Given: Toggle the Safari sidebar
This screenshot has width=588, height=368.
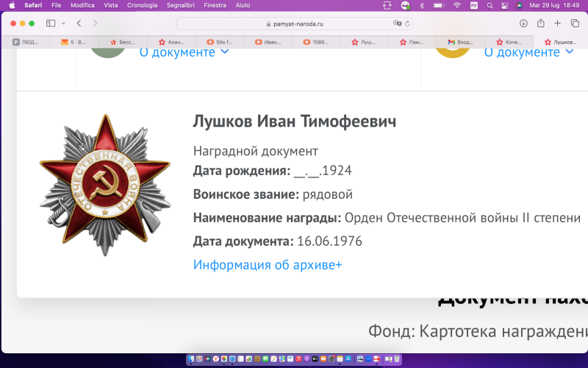Looking at the screenshot, I should point(51,24).
